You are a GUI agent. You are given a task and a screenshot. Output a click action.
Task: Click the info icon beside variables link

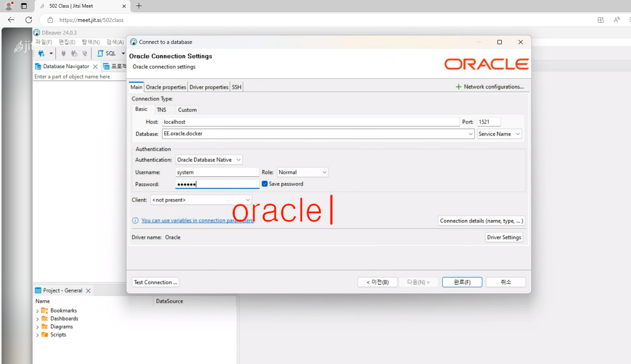pyautogui.click(x=136, y=220)
